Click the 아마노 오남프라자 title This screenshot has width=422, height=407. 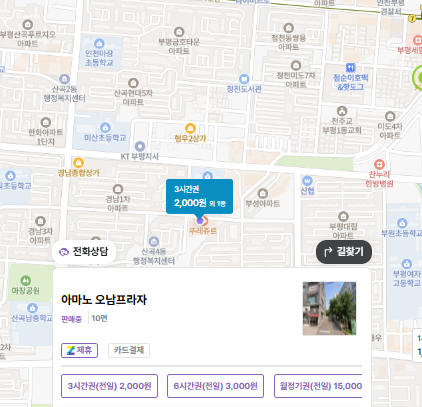coord(104,300)
